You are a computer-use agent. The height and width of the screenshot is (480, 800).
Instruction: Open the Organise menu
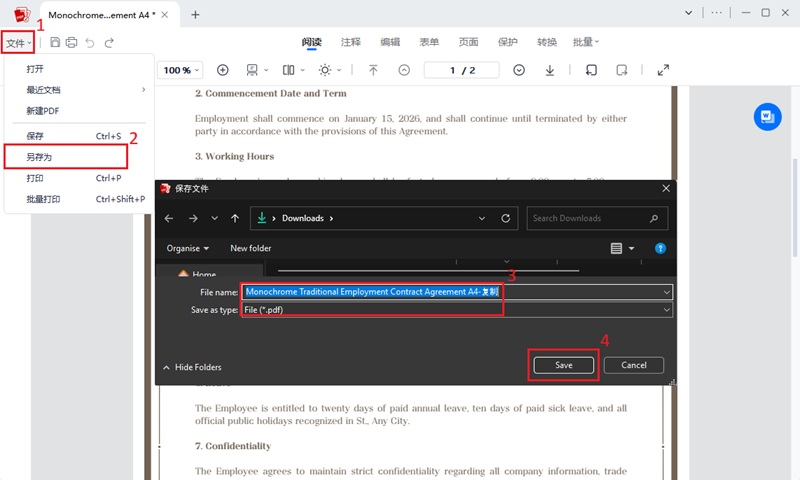(187, 248)
